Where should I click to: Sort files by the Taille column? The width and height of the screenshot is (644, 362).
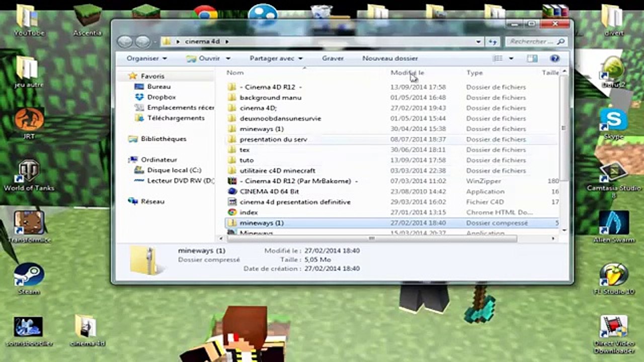(x=549, y=73)
